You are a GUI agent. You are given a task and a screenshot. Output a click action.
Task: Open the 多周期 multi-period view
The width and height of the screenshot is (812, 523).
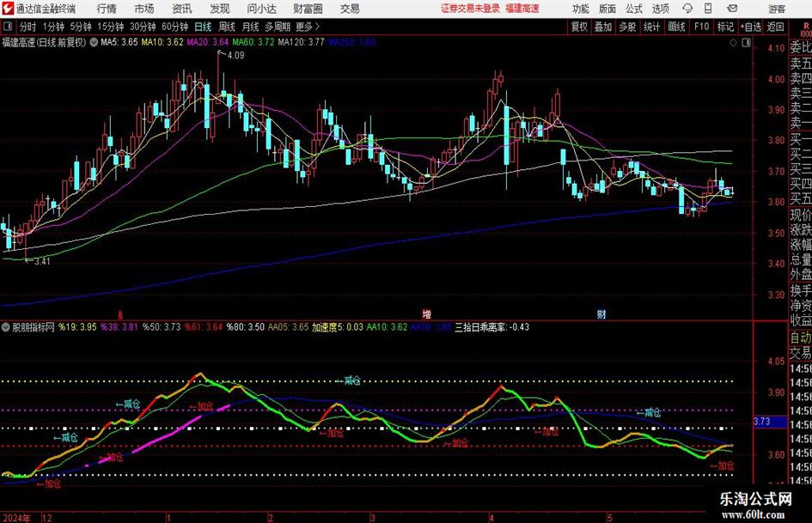point(278,27)
